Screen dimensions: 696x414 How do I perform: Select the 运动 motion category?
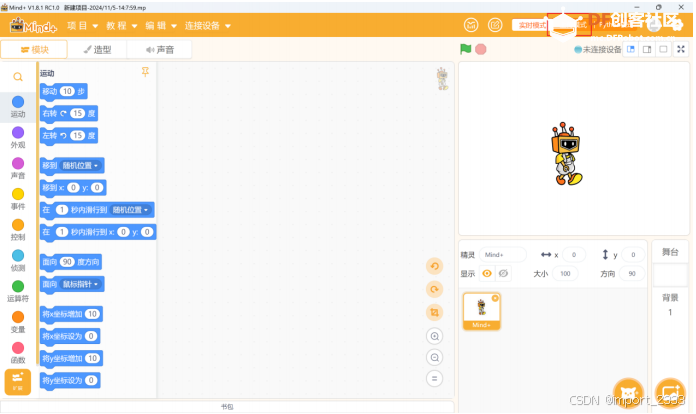18,107
